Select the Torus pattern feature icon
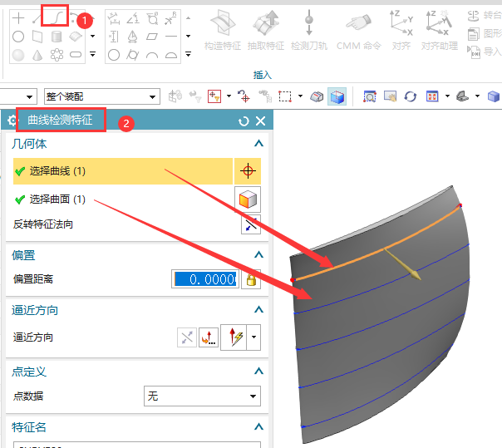The height and width of the screenshot is (448, 502). coord(57,55)
